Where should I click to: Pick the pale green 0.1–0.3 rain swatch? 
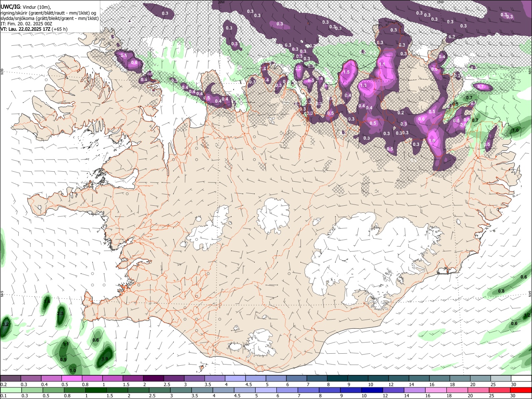(10, 390)
